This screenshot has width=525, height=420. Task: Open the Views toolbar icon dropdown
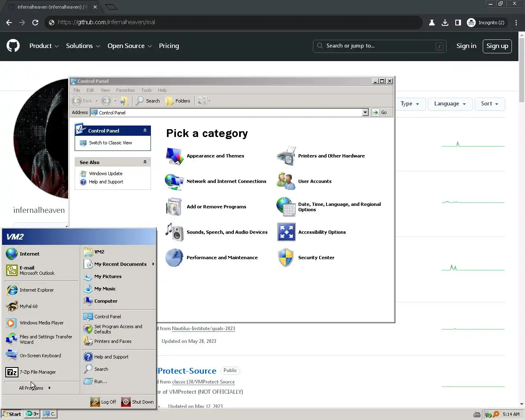(x=204, y=101)
